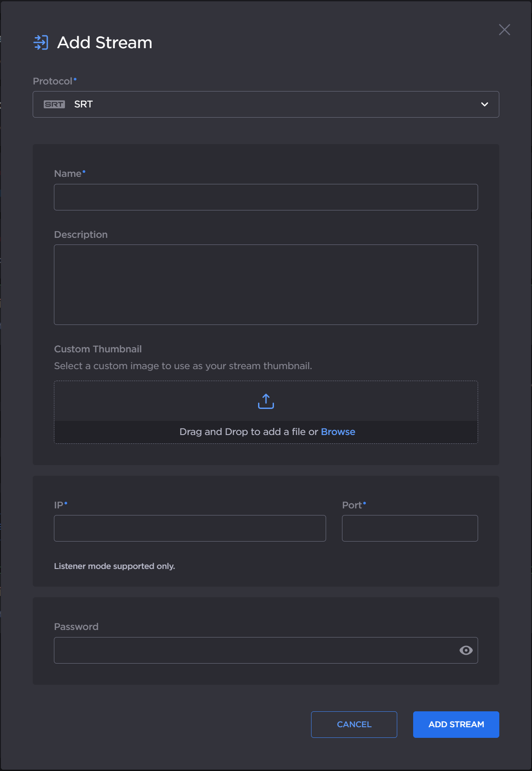The width and height of the screenshot is (532, 771).
Task: Close the Add Stream dialog
Action: point(504,30)
